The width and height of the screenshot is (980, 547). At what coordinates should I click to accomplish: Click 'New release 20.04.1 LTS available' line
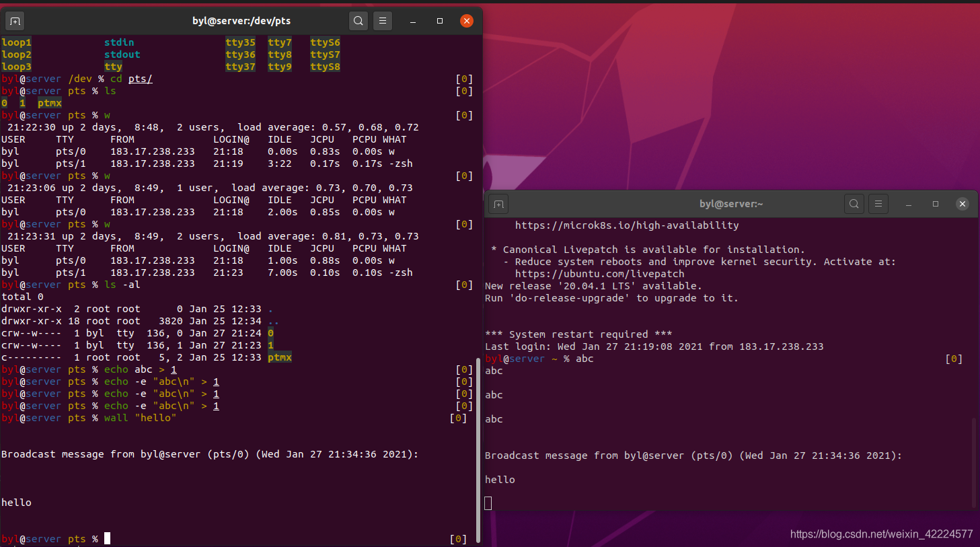[593, 286]
